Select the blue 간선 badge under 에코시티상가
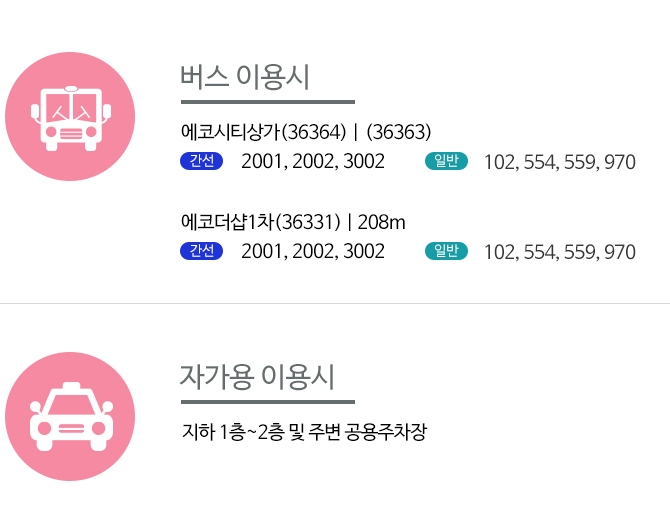Viewport: 670px width, 530px height. tap(202, 161)
